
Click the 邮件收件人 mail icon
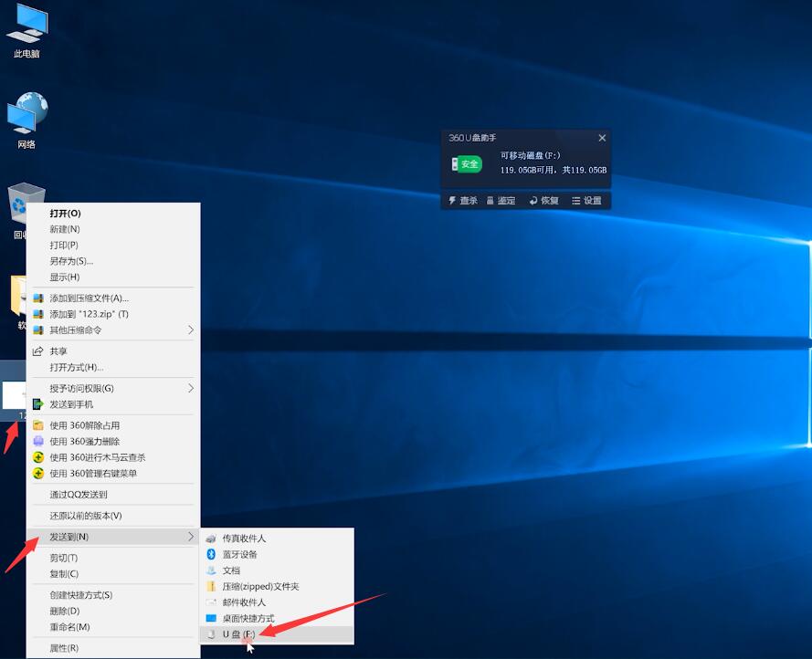coord(211,602)
